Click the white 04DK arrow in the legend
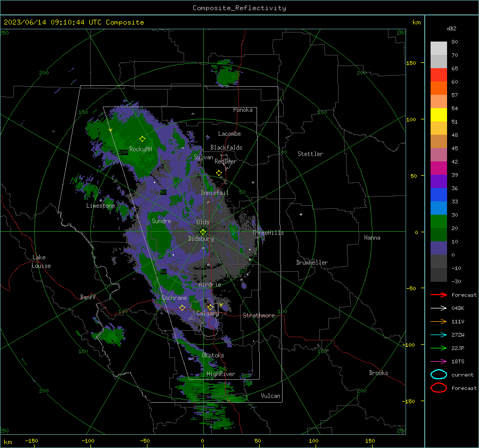This screenshot has height=448, width=479. pyautogui.click(x=439, y=308)
